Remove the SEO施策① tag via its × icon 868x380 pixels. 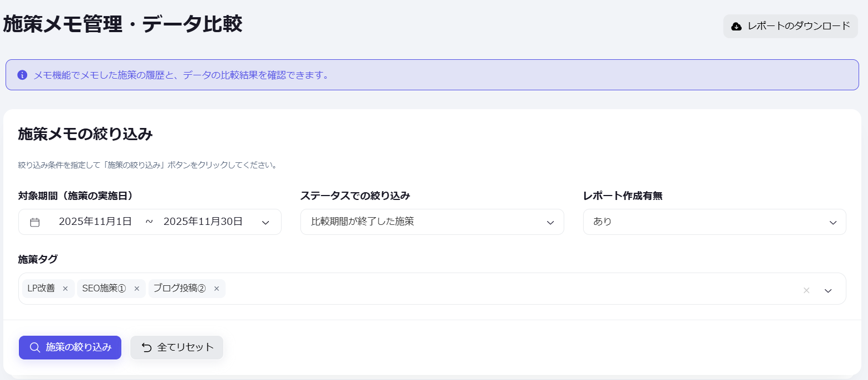click(136, 288)
